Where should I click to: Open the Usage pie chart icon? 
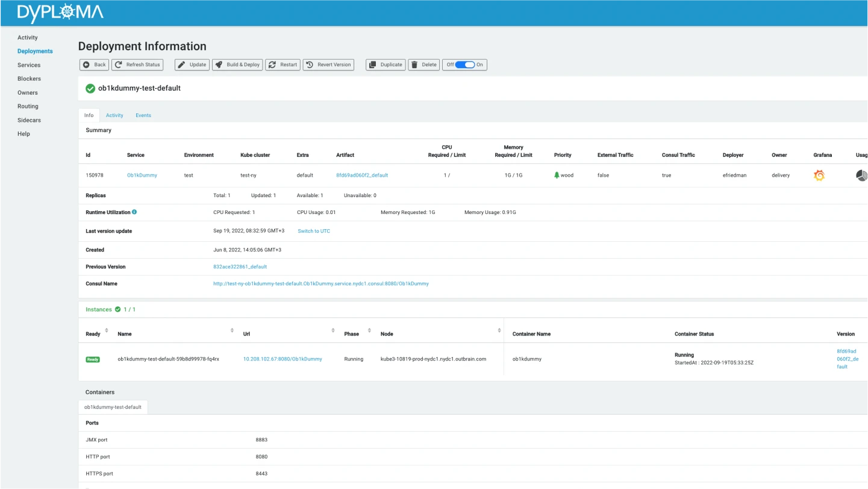click(x=861, y=175)
